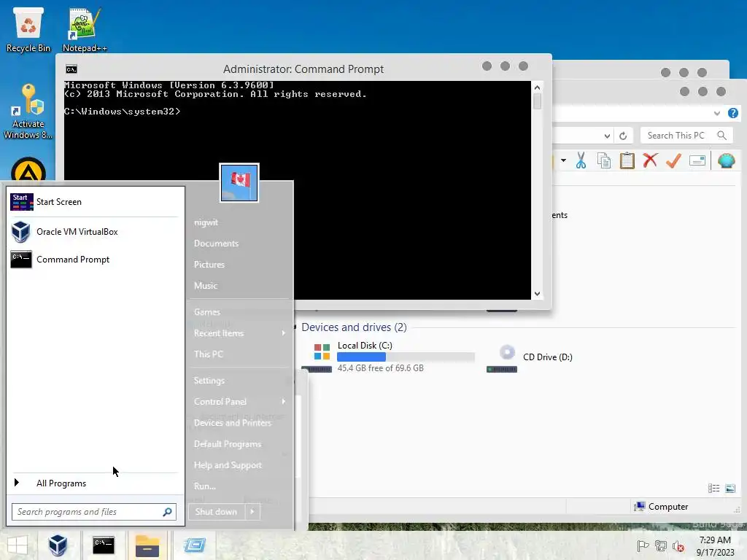Image resolution: width=747 pixels, height=560 pixels.
Task: Open Devices and Printers from Start menu
Action: click(233, 423)
